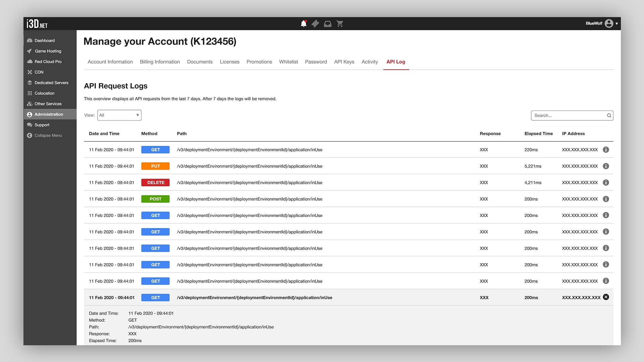Open the notifications bell icon
644x362 pixels.
point(304,23)
